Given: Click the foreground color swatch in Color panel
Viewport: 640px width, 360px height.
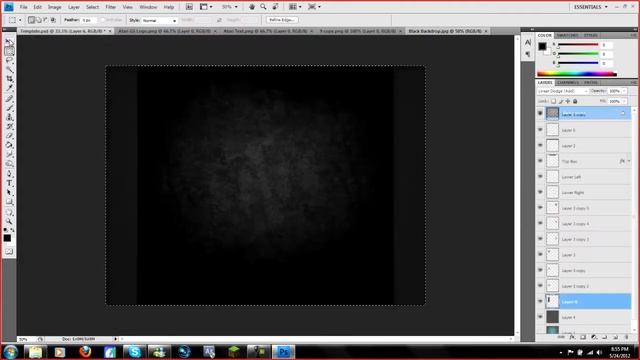Looking at the screenshot, I should pyautogui.click(x=542, y=46).
